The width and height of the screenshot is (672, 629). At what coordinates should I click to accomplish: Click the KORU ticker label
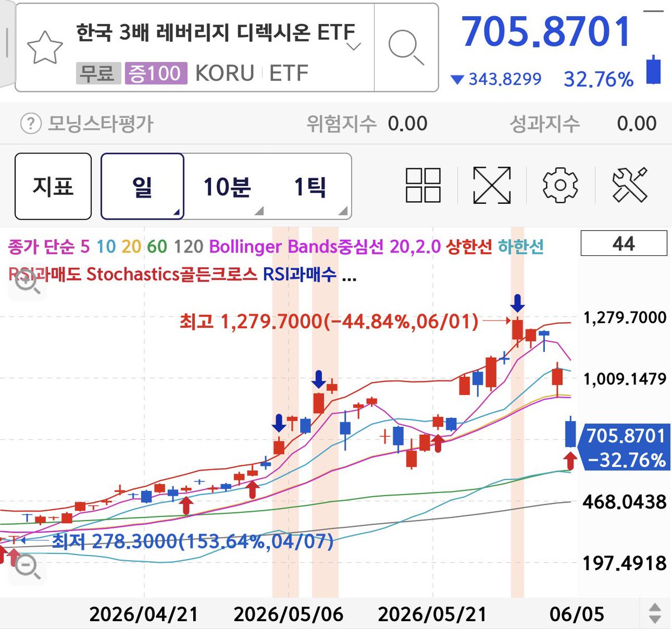225,73
